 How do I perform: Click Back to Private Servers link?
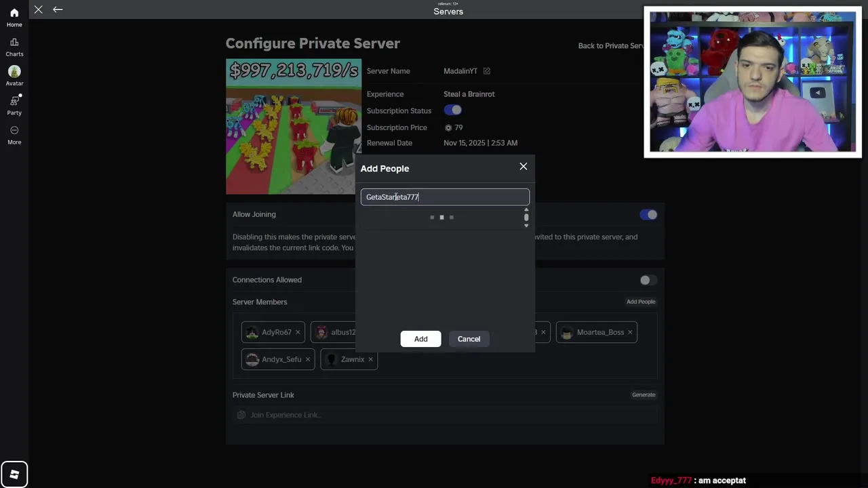[x=611, y=45]
